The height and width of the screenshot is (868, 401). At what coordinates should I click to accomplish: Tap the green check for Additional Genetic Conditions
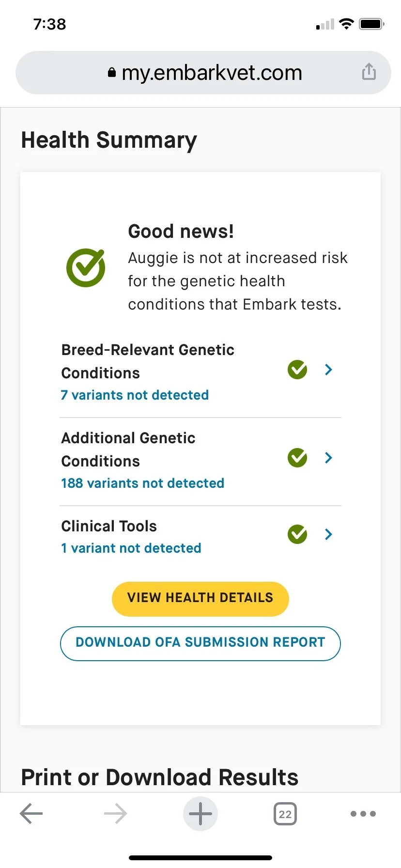(297, 458)
